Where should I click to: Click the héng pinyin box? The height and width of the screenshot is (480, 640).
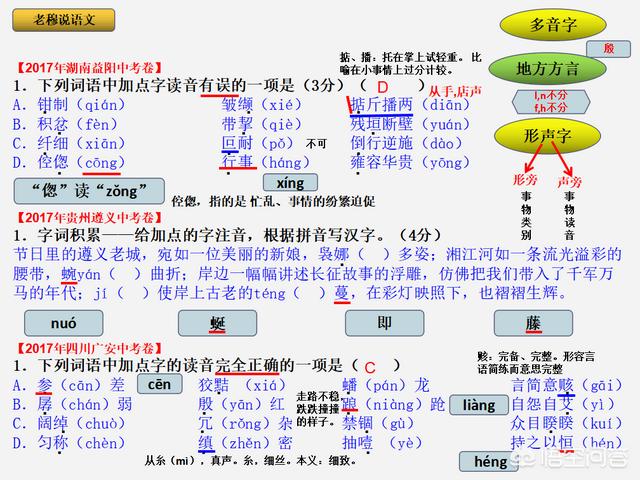490,461
